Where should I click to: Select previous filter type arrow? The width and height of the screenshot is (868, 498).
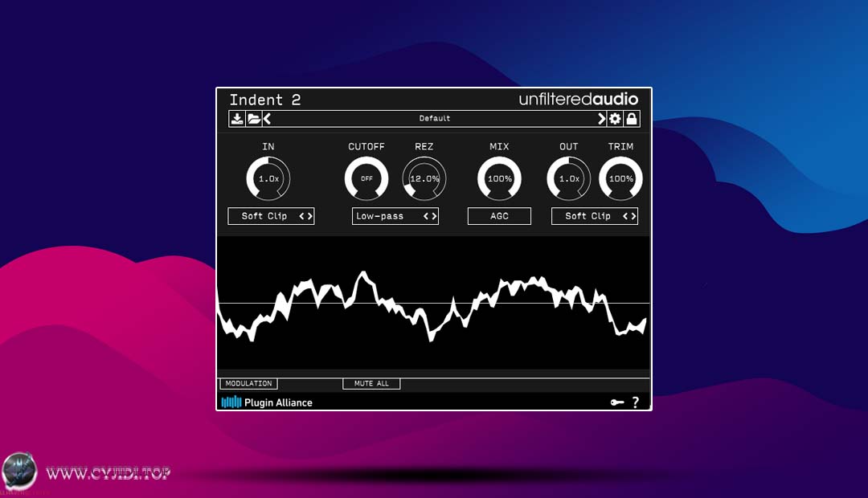coord(426,216)
